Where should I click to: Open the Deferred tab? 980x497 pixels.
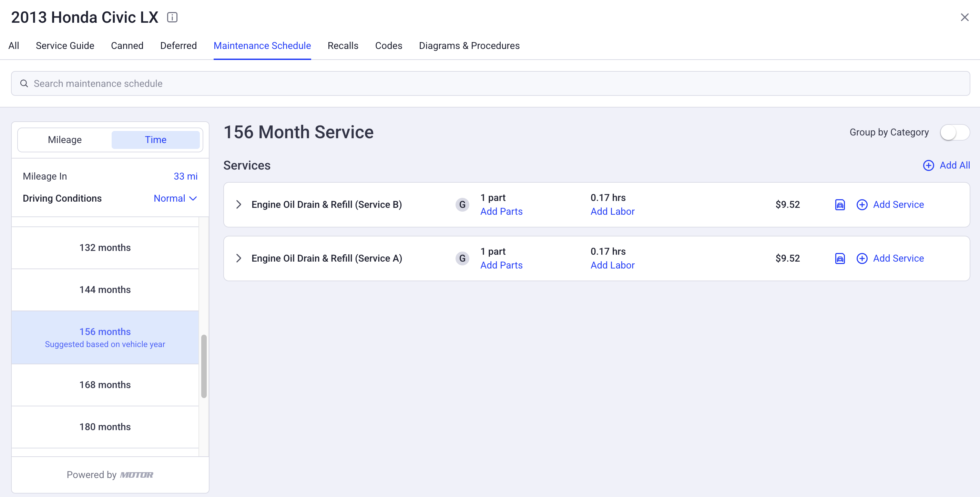(178, 45)
